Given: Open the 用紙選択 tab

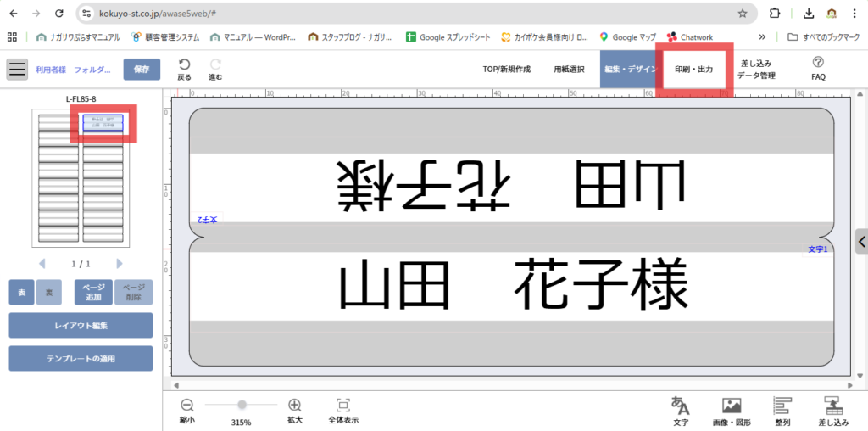Looking at the screenshot, I should click(569, 69).
